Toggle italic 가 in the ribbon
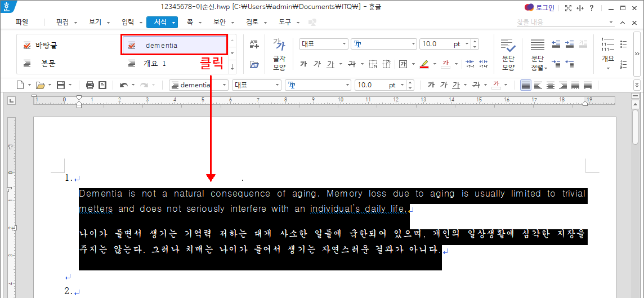Screen dimensions: 644x298 (x=317, y=64)
